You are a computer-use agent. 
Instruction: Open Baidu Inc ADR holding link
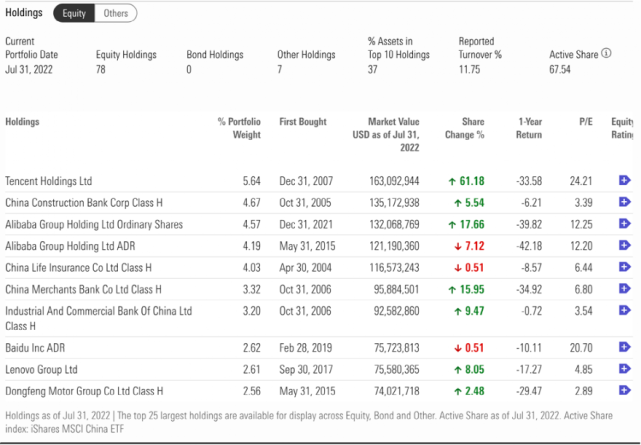38,348
